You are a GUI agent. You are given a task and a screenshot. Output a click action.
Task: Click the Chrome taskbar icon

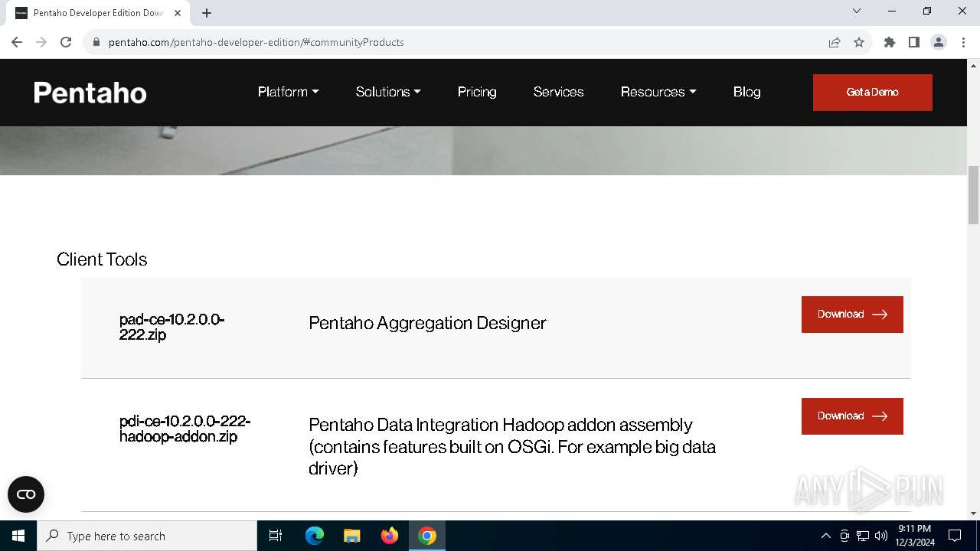pos(427,536)
